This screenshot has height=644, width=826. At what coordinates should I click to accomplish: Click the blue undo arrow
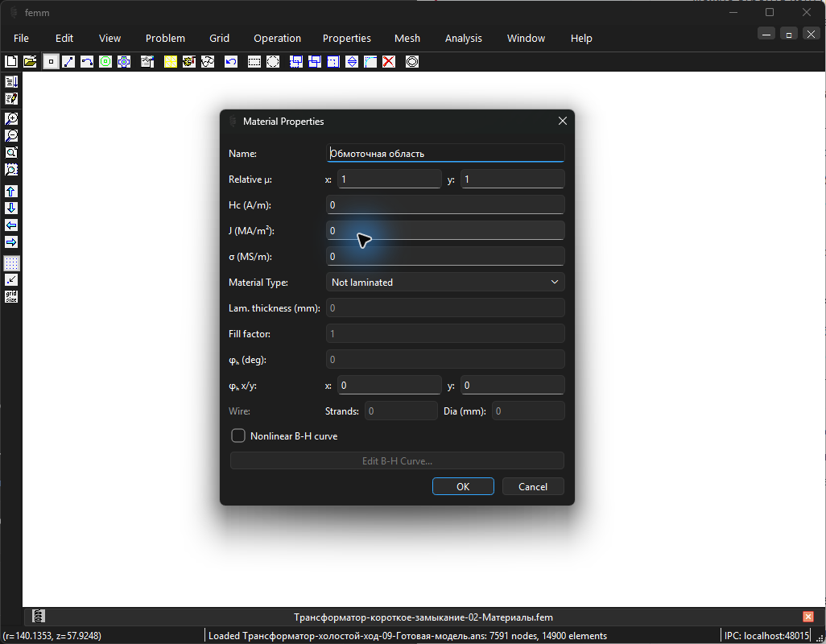coord(231,62)
